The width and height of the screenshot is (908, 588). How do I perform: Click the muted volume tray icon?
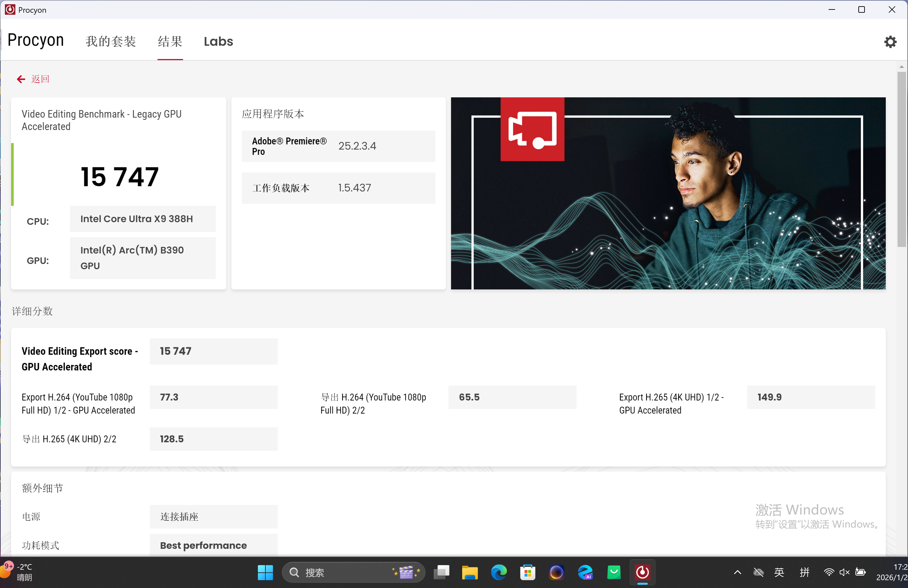coord(844,572)
